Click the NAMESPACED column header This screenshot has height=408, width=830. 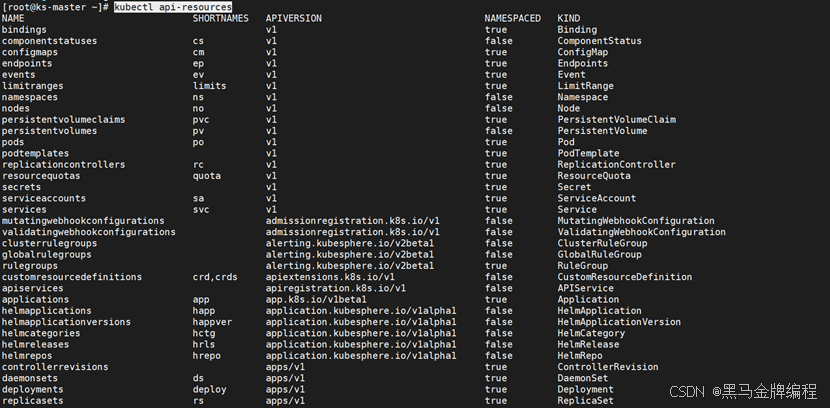(x=512, y=19)
